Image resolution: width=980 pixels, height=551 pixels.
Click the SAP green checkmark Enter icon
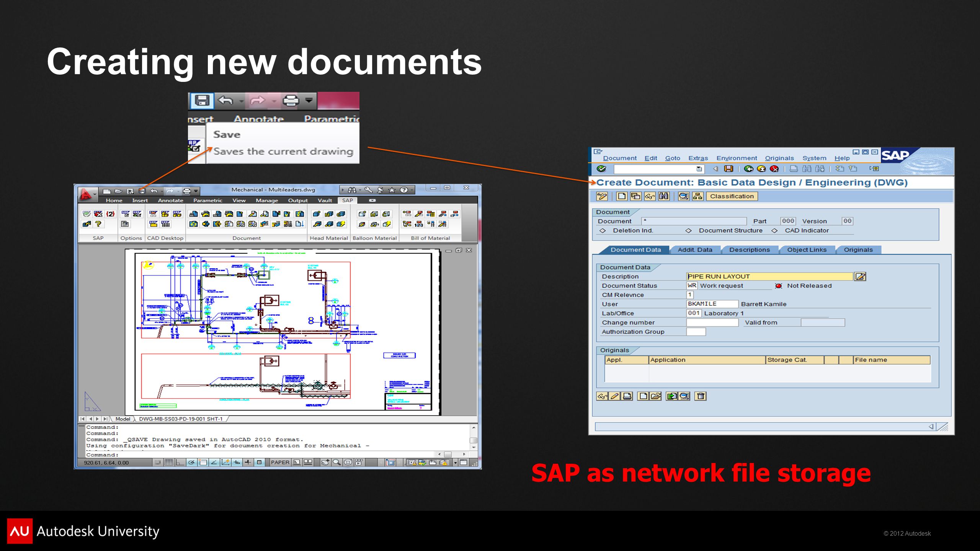tap(601, 169)
